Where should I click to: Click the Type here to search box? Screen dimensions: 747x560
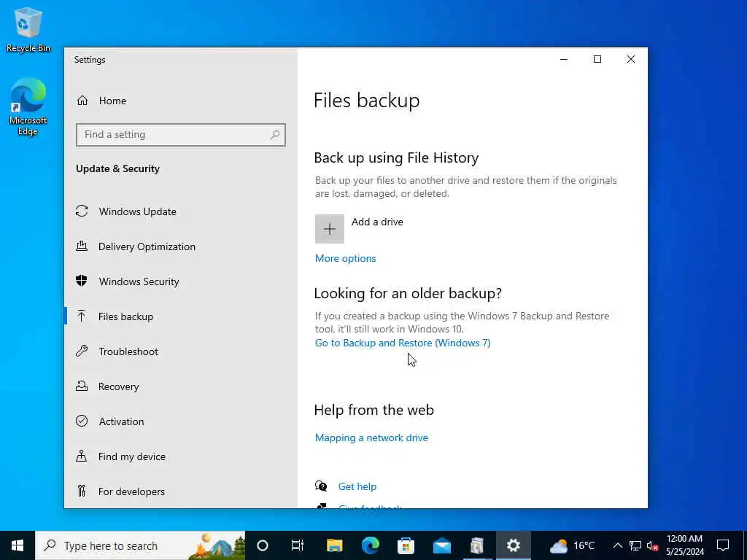pyautogui.click(x=140, y=545)
